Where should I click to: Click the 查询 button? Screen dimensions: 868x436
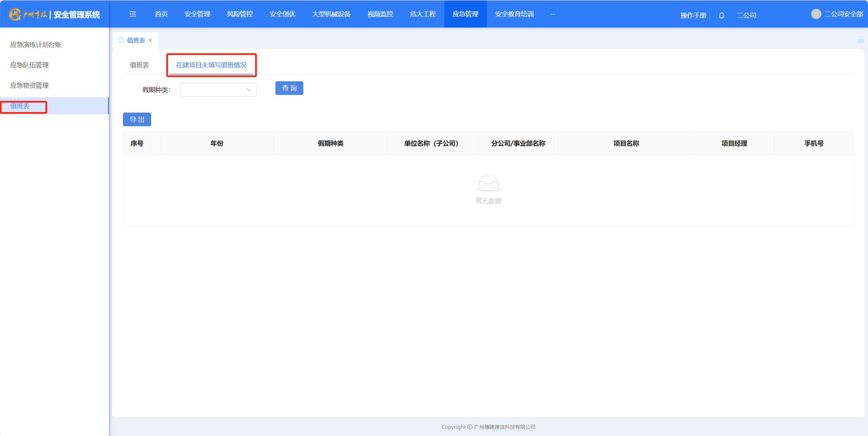289,88
